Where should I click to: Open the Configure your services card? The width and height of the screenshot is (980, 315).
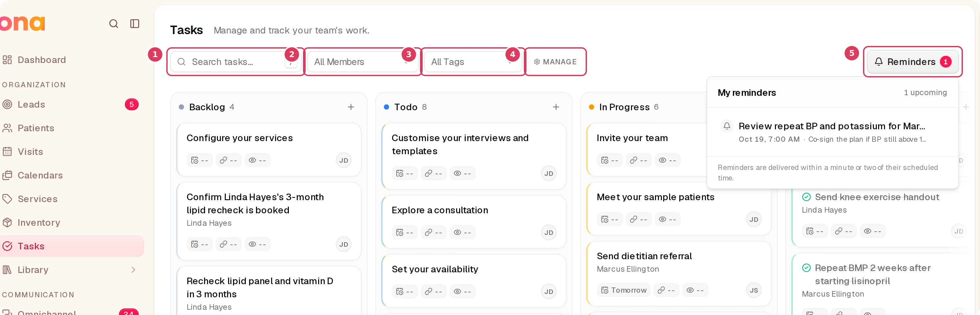(268, 149)
